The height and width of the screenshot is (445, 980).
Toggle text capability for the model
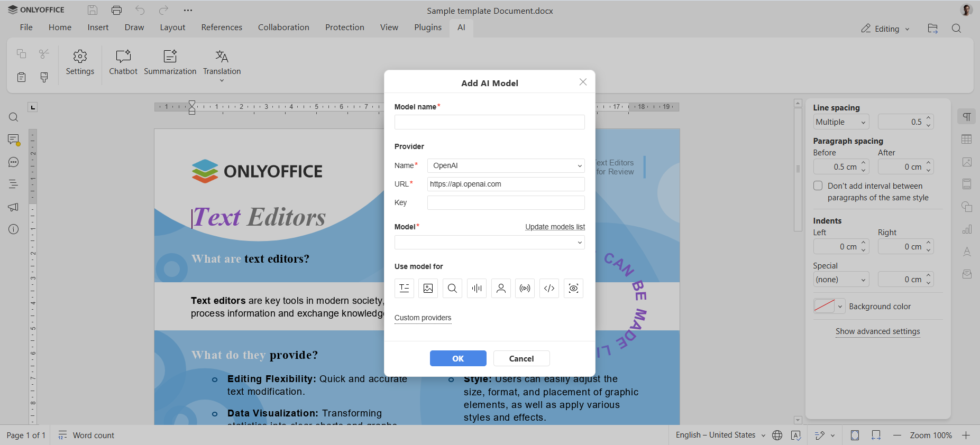tap(404, 288)
